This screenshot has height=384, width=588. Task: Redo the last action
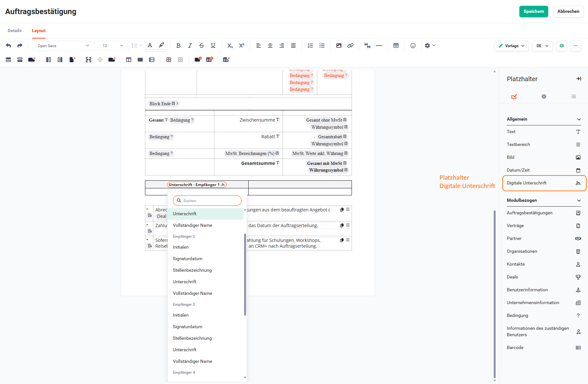(x=20, y=46)
